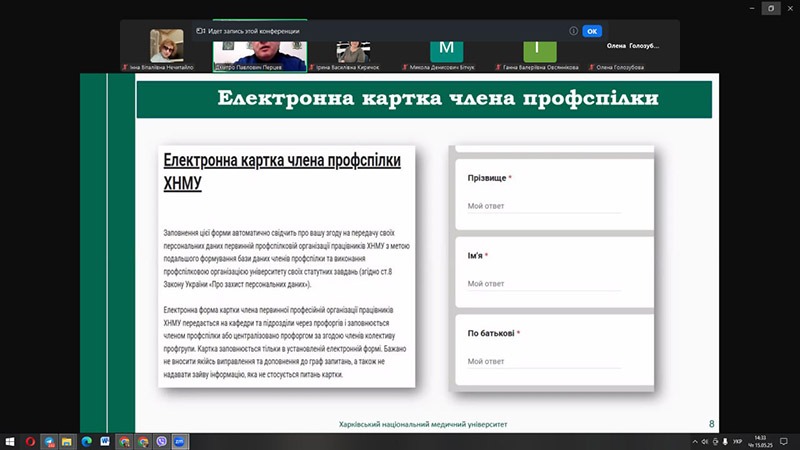Viewport: 800px width, 450px height.
Task: Open the Windows Start menu
Action: pos(10,440)
